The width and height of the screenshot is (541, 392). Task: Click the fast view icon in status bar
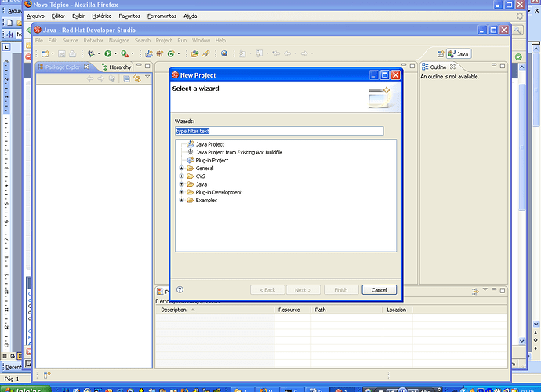47,375
